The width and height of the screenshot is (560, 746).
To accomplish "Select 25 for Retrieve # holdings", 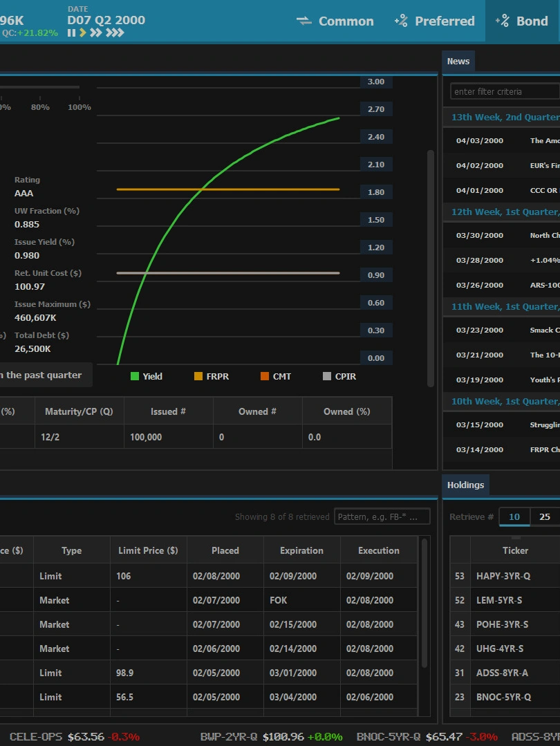I will click(x=545, y=516).
